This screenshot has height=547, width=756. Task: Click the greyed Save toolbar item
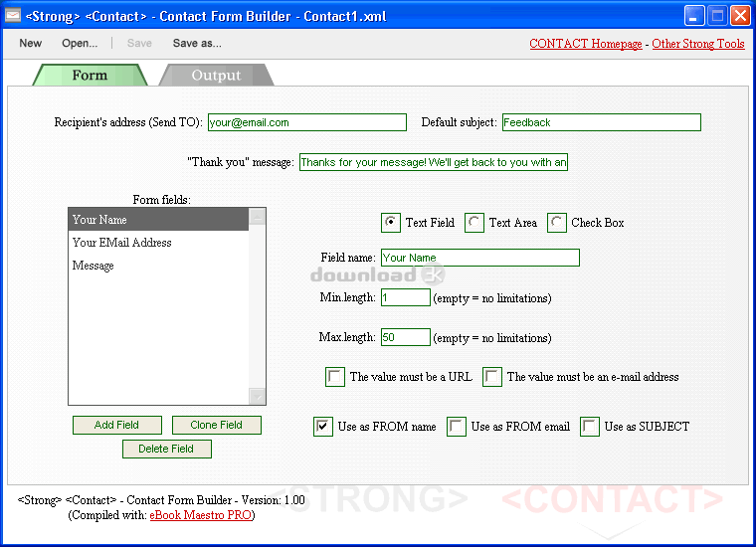pyautogui.click(x=139, y=44)
